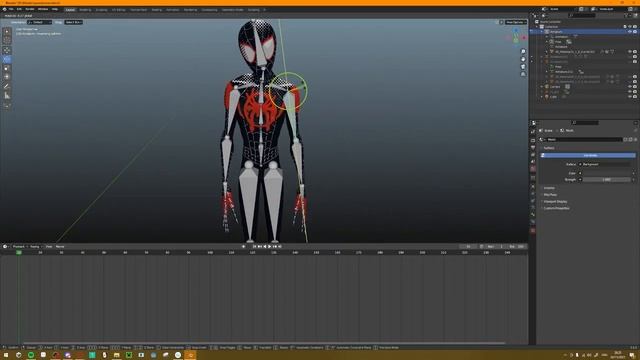Jump to the timeline start frame
Viewport: 640px width, 360px height.
pos(254,247)
